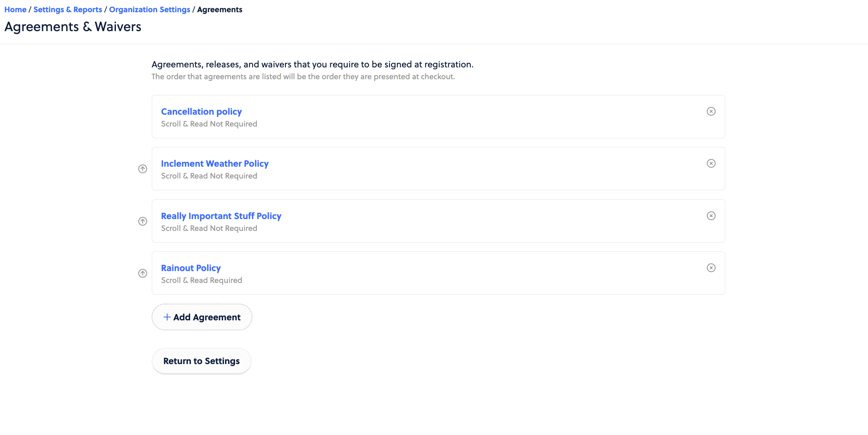Image resolution: width=868 pixels, height=435 pixels.
Task: Go to Home in the breadcrumb
Action: [15, 9]
